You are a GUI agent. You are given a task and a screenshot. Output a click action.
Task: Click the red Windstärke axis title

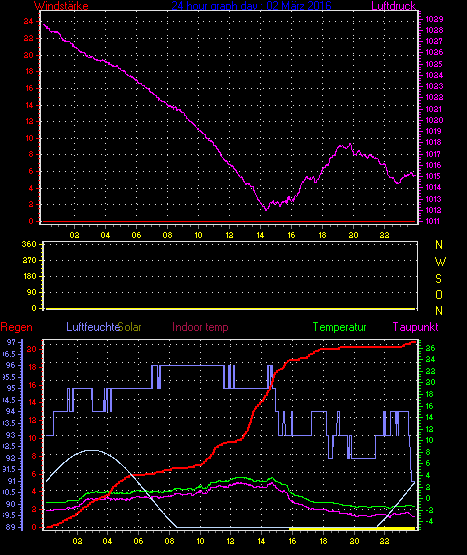coord(61,6)
